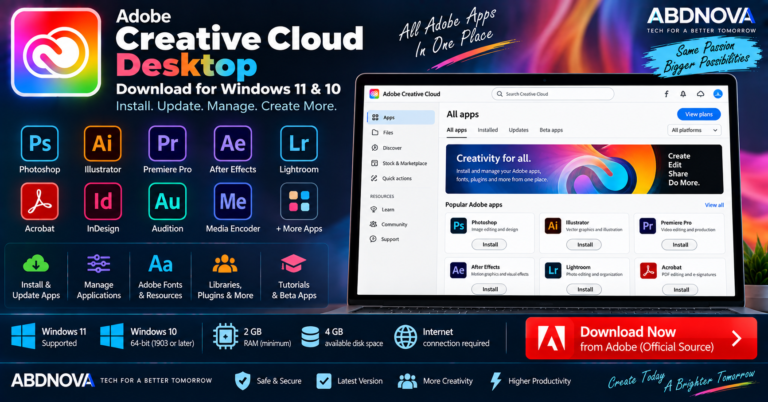Install Acrobat from the app card
The height and width of the screenshot is (402, 768).
[679, 289]
